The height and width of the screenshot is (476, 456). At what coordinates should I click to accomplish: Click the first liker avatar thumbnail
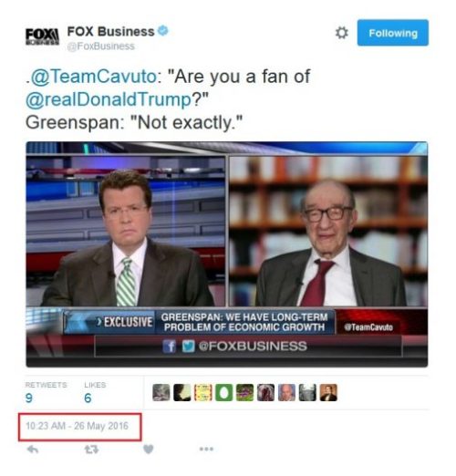(161, 392)
